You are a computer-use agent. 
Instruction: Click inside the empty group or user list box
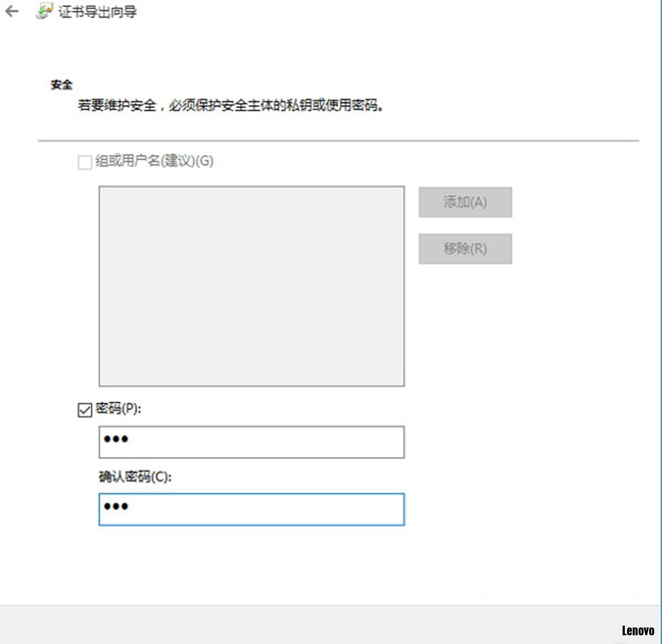pos(251,286)
